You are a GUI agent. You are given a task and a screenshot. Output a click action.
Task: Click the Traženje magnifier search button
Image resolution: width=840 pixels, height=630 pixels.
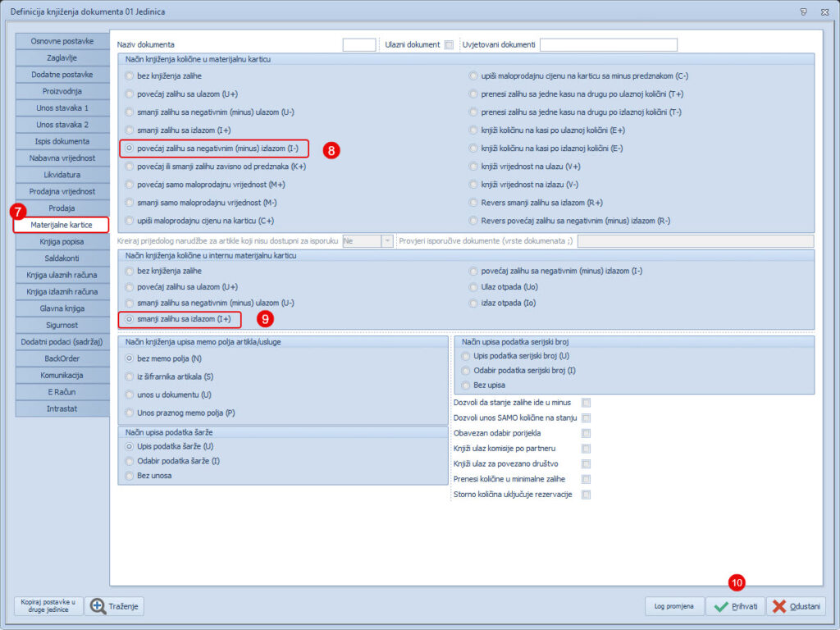coord(115,606)
